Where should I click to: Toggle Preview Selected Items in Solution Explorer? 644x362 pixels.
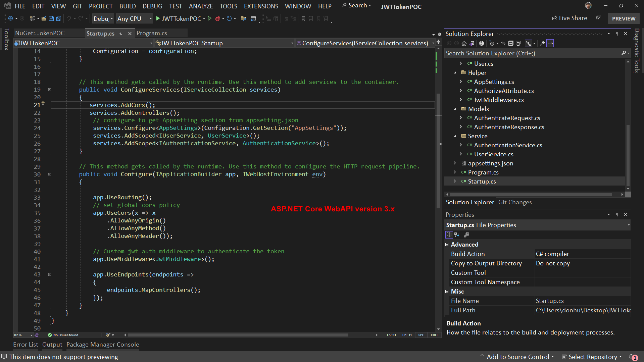coord(529,43)
